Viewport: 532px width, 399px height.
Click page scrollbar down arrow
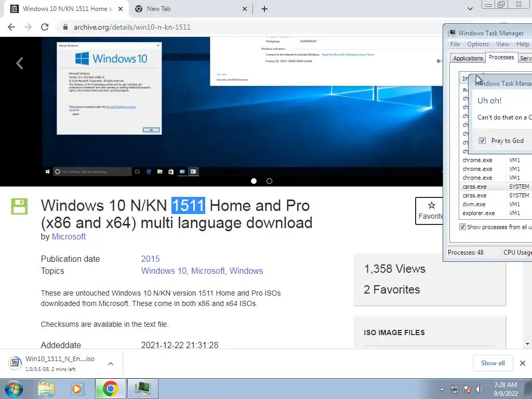pos(528,344)
